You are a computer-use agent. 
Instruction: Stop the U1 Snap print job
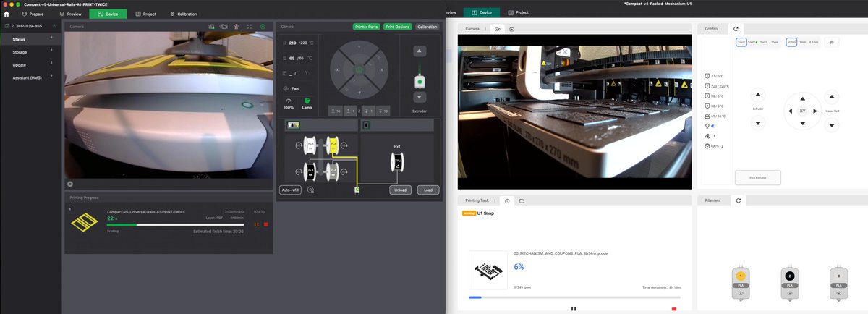point(674,309)
